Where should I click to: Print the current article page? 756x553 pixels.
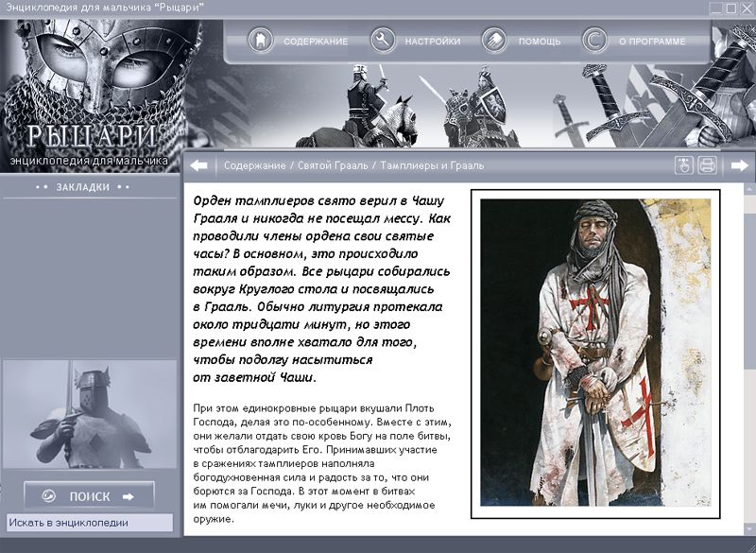708,165
